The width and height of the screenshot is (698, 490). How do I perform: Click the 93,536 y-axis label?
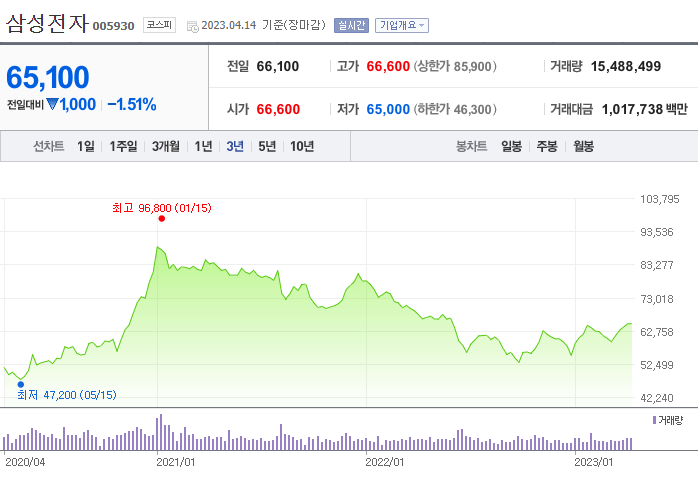(x=657, y=232)
